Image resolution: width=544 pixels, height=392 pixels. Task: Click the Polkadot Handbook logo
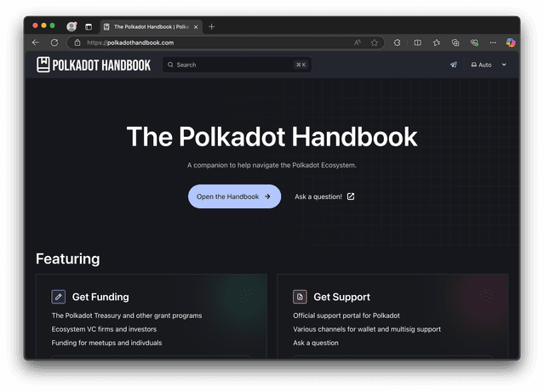coord(94,65)
